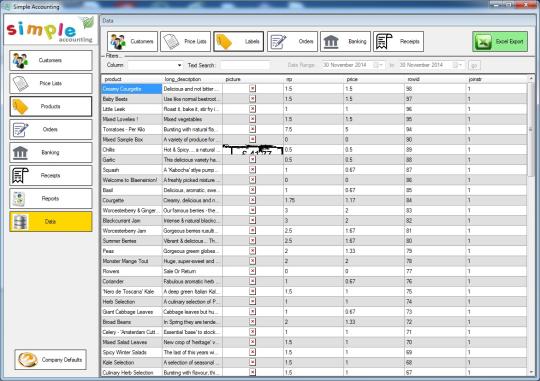Select the Mixed Sample Box product cell
Viewport: 540px width, 381px height.
click(x=132, y=140)
